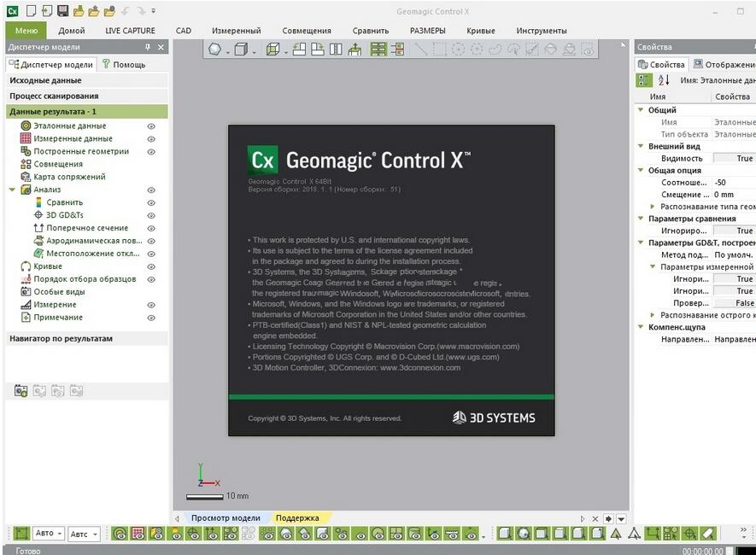This screenshot has width=756, height=555.
Task: Click the Save floppy disk icon
Action: coord(62,10)
